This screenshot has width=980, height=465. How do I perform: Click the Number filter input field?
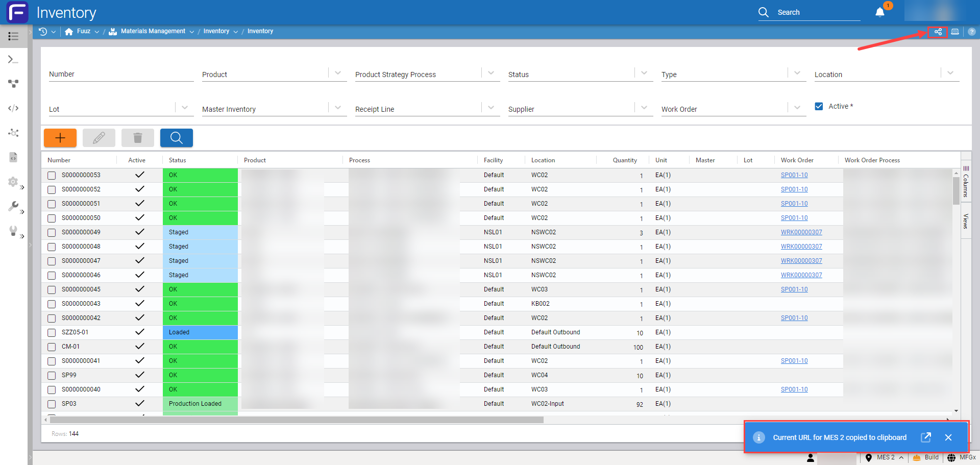point(121,75)
